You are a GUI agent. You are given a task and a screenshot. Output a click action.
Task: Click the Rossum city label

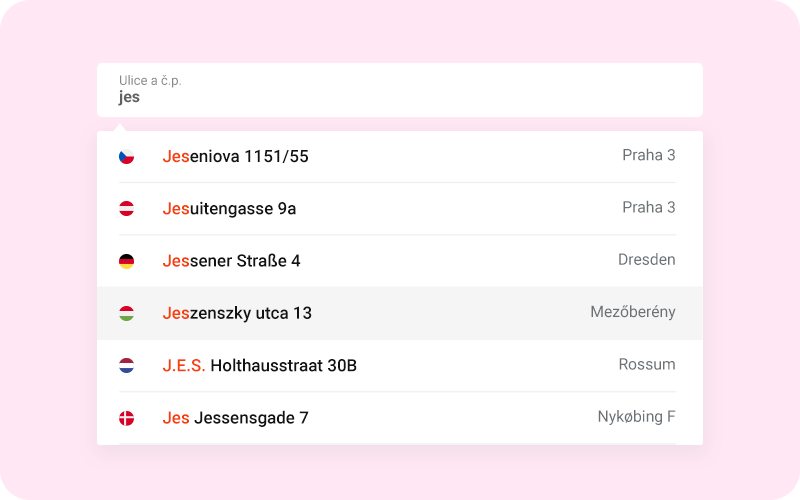646,364
